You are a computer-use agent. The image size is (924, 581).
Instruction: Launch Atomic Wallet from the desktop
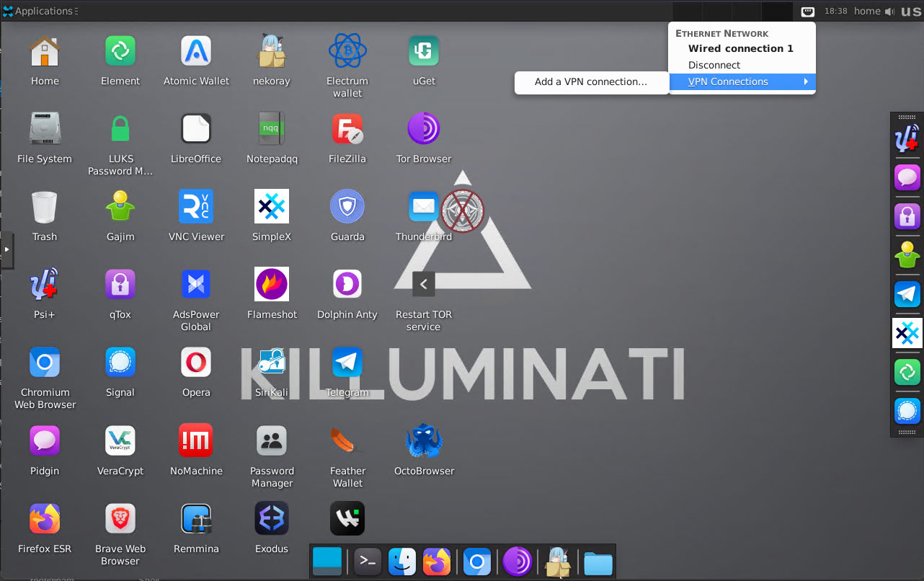click(x=196, y=51)
